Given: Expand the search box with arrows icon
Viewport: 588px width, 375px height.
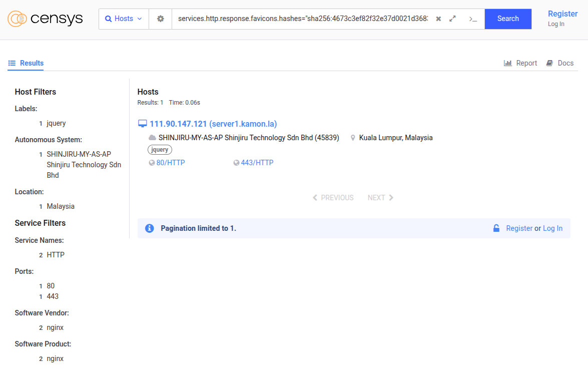Looking at the screenshot, I should 452,19.
